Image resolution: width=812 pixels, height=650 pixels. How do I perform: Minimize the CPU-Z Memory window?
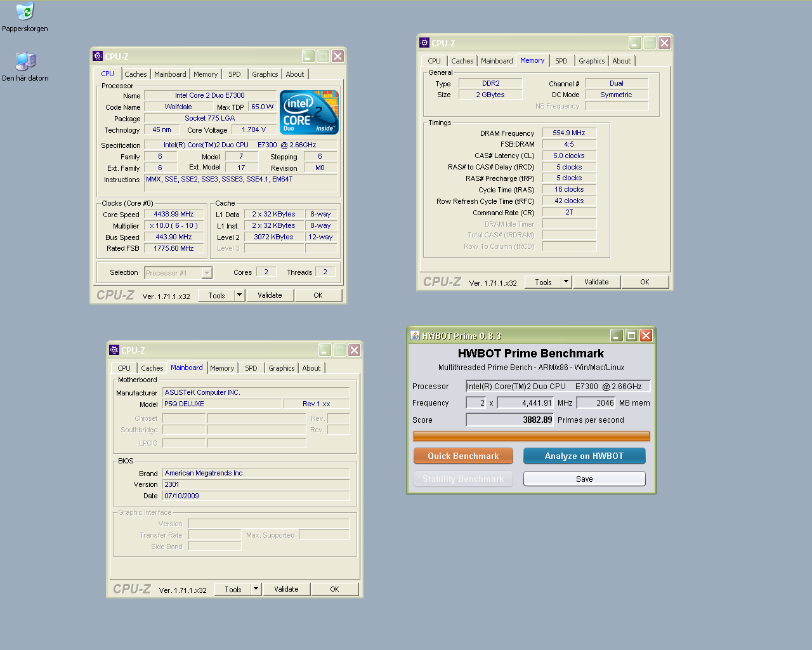click(x=635, y=43)
